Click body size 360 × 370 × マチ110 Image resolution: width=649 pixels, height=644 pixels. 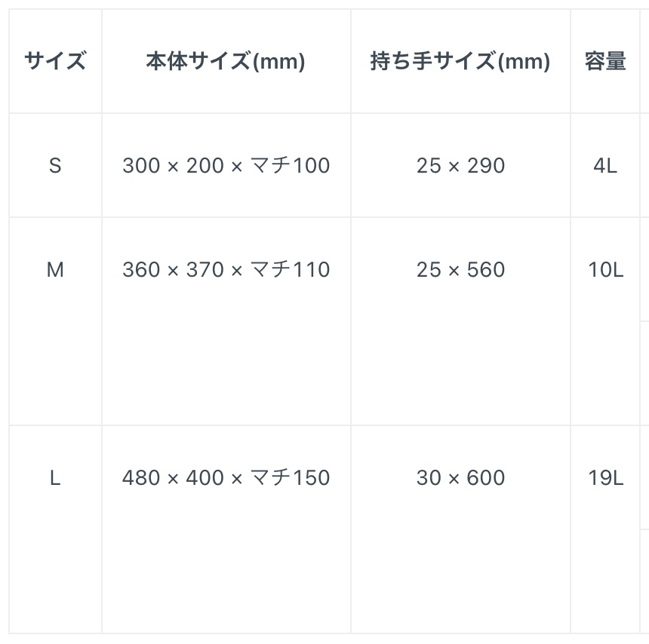[x=226, y=269]
